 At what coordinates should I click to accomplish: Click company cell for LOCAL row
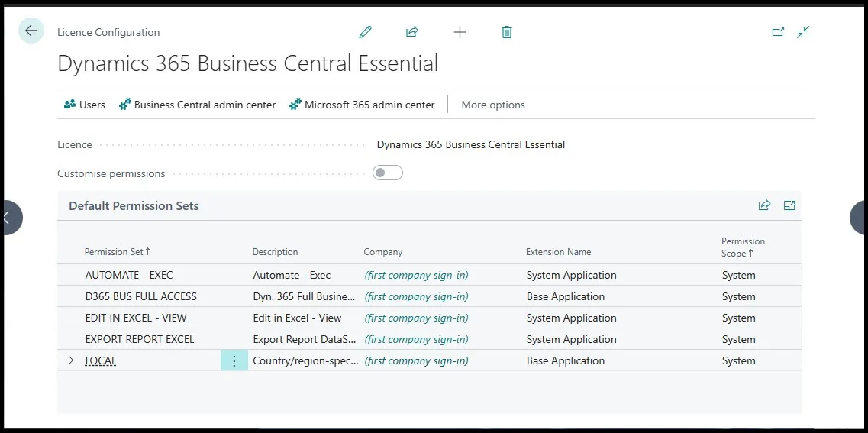416,361
